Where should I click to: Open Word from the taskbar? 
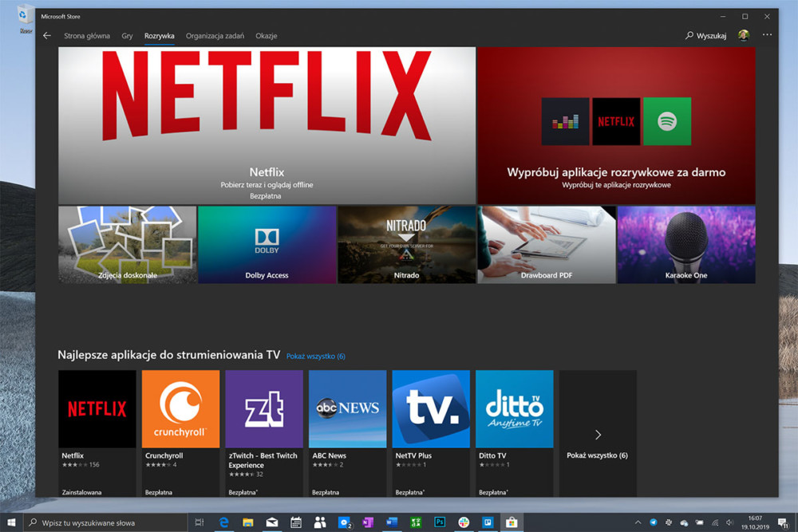(x=392, y=522)
